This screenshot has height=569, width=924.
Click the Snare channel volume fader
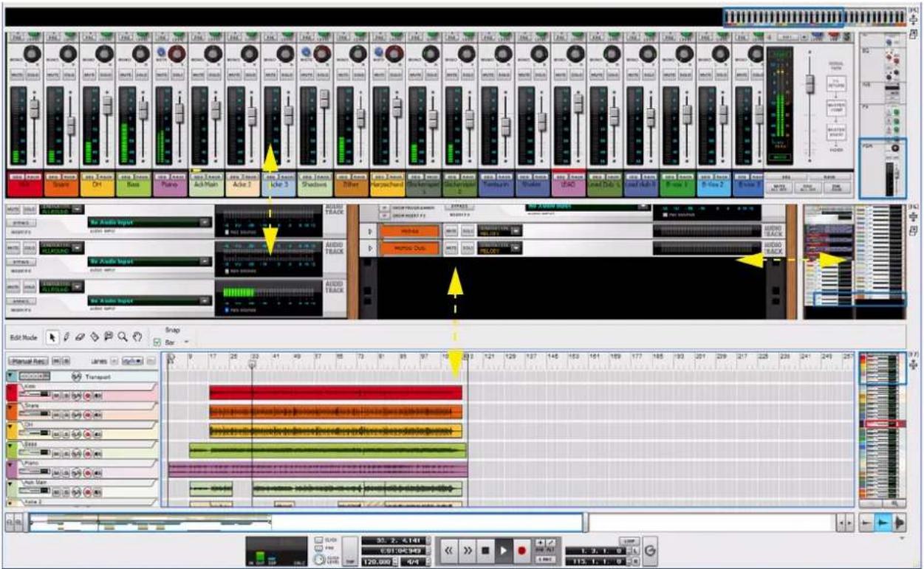(71, 125)
